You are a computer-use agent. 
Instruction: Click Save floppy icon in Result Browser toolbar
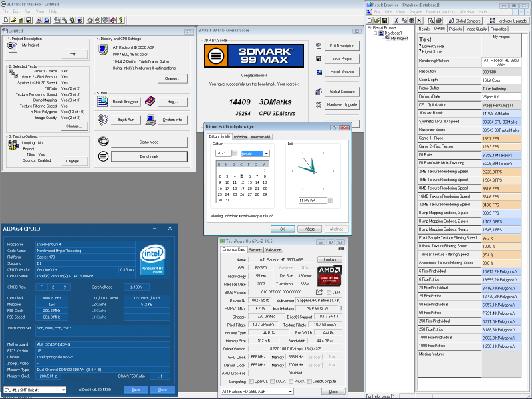385,21
